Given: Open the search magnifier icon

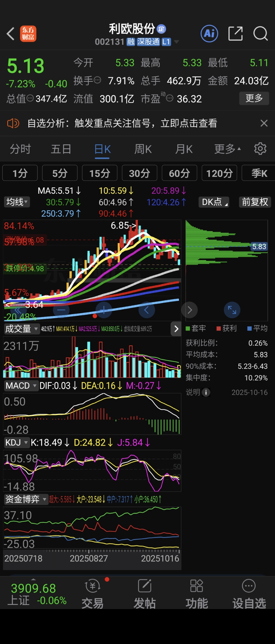Looking at the screenshot, I should click(x=260, y=34).
